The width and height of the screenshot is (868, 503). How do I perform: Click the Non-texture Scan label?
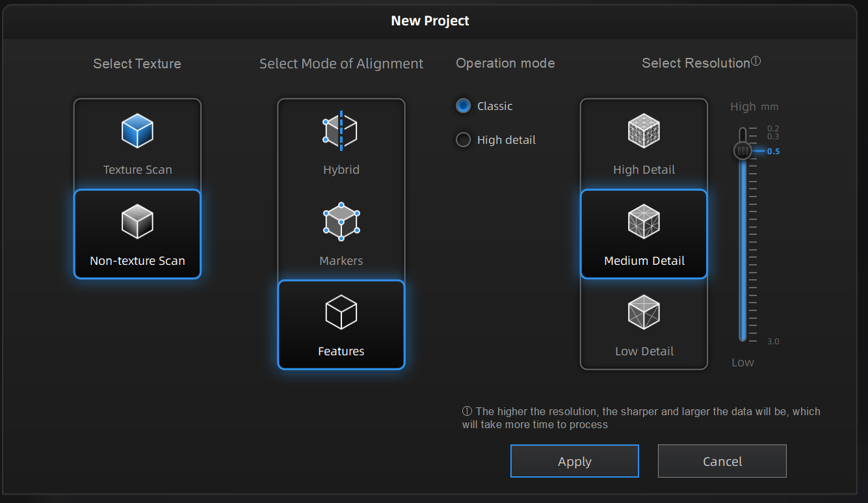click(138, 261)
